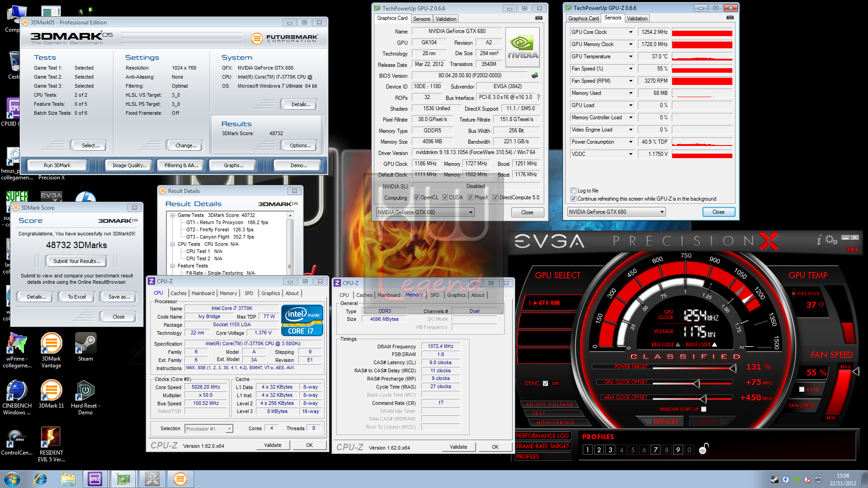Click the Steam tray icon
Image resolution: width=868 pixels, height=488 pixels.
point(774,479)
